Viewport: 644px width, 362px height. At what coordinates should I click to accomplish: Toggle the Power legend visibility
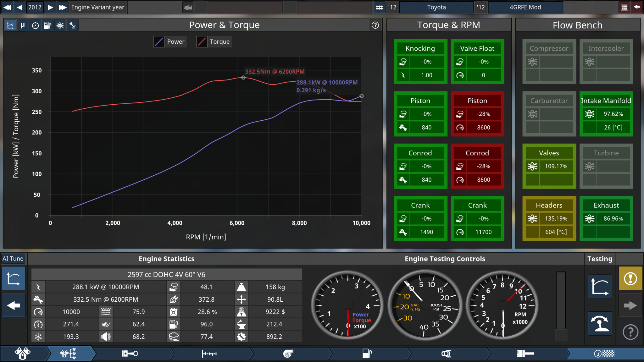(159, 42)
